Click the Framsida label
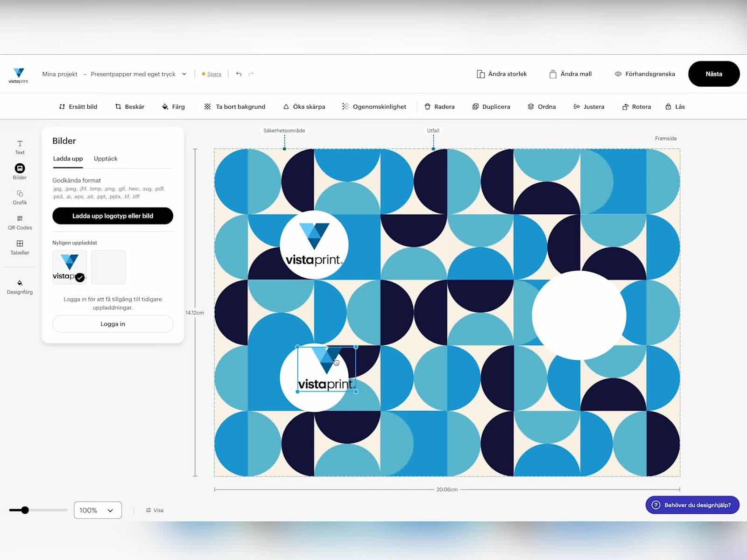747x560 pixels. point(666,138)
